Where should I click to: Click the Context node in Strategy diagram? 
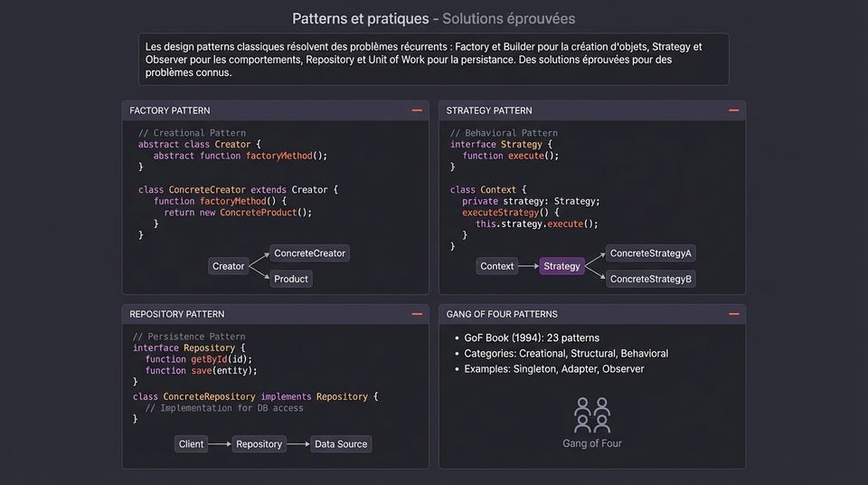pyautogui.click(x=496, y=266)
